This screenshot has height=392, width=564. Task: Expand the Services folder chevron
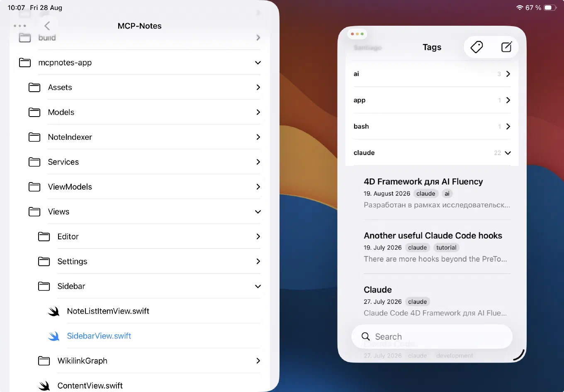[258, 162]
